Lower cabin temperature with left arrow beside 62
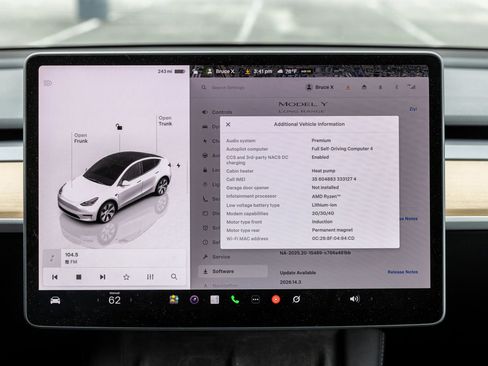The height and width of the screenshot is (366, 488). 98,300
